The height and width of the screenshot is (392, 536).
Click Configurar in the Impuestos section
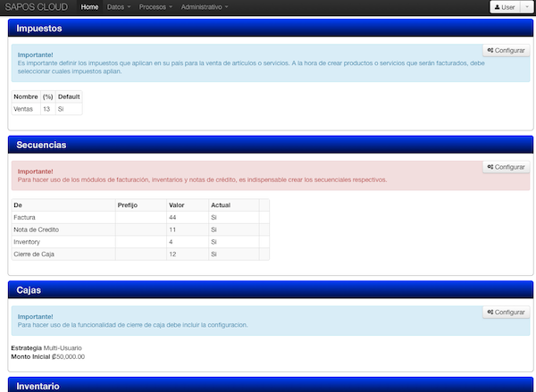click(507, 51)
